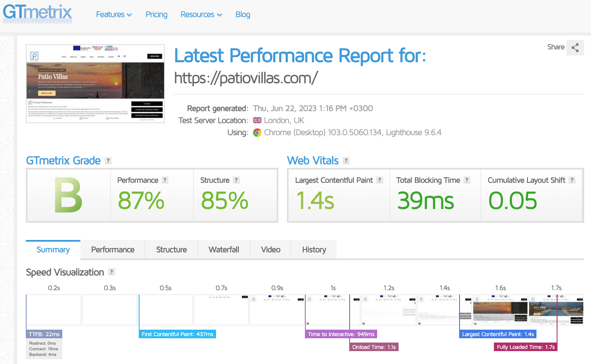The height and width of the screenshot is (364, 591).
Task: Click the Onload Time: 1.1s marker
Action: tap(374, 347)
